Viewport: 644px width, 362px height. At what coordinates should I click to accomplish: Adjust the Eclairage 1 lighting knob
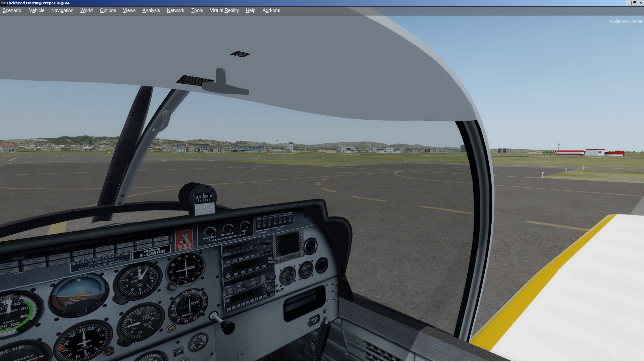(x=210, y=232)
